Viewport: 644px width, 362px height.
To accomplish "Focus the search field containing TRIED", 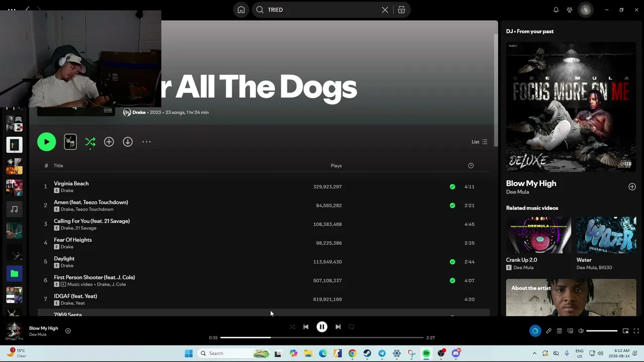I will coord(322,10).
